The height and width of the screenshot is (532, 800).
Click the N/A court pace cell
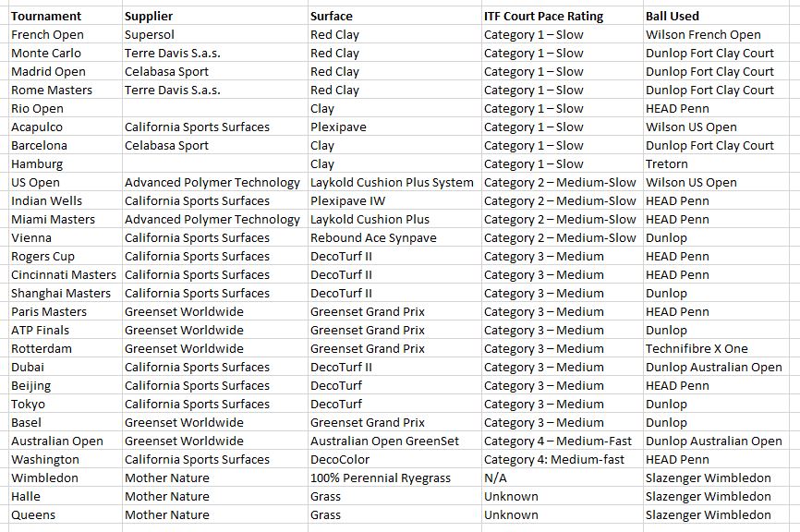click(563, 478)
